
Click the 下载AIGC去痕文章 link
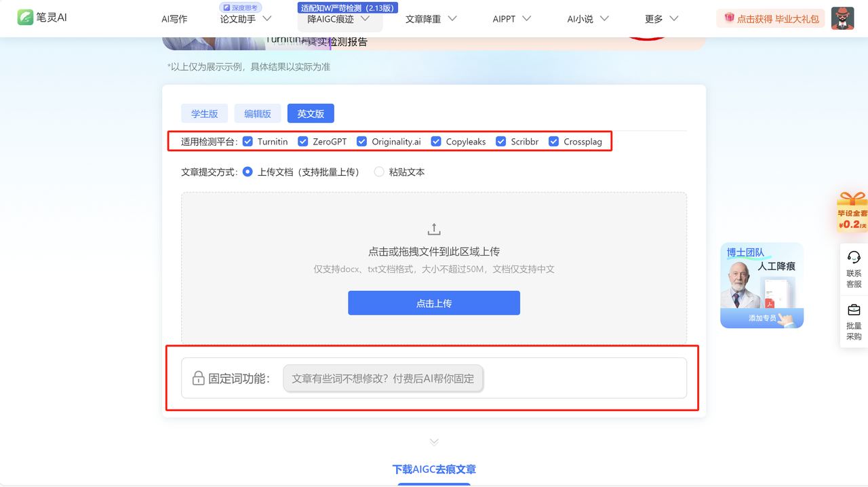tap(434, 469)
